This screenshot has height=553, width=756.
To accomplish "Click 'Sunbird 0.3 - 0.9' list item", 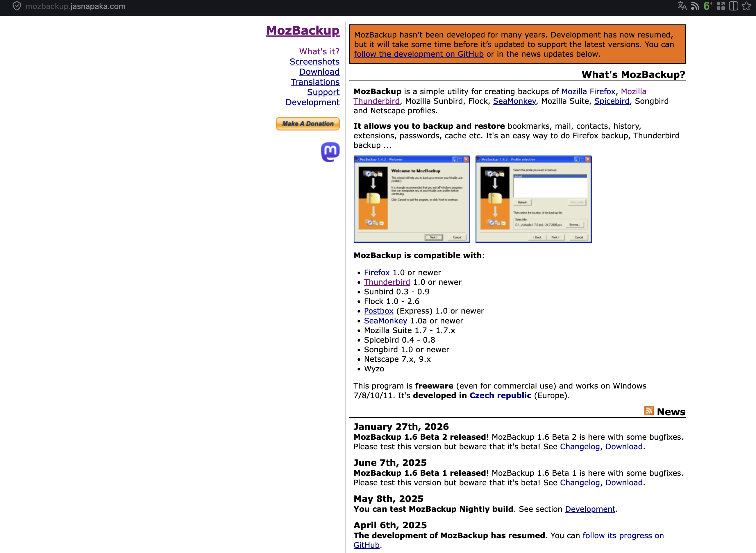I will coord(396,292).
